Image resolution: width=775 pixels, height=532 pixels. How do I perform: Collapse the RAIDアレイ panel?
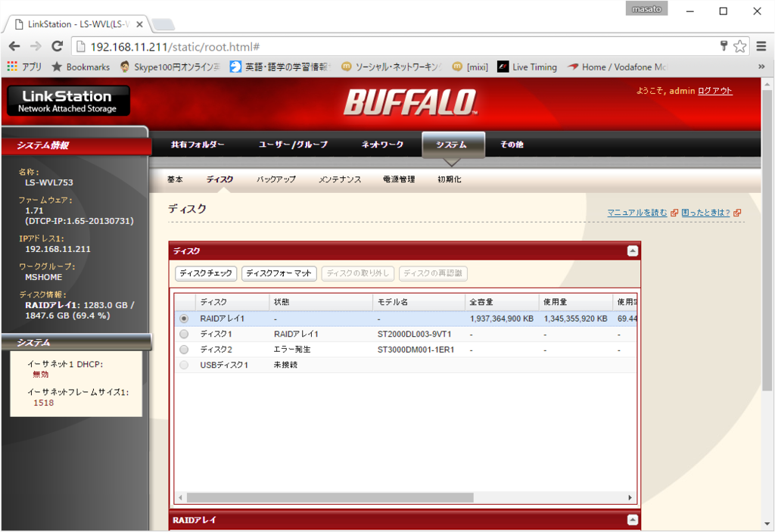[x=632, y=520]
